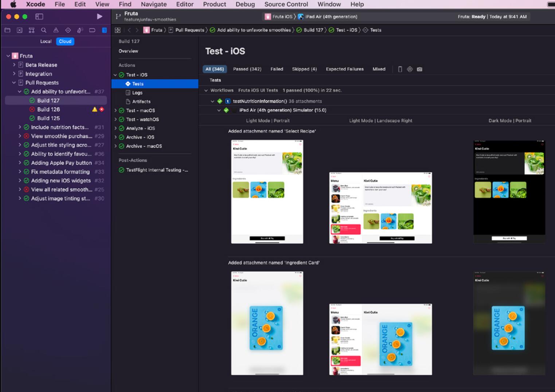555x392 pixels.
Task: Select View smoothie purchas... pull request #29
Action: click(61, 136)
